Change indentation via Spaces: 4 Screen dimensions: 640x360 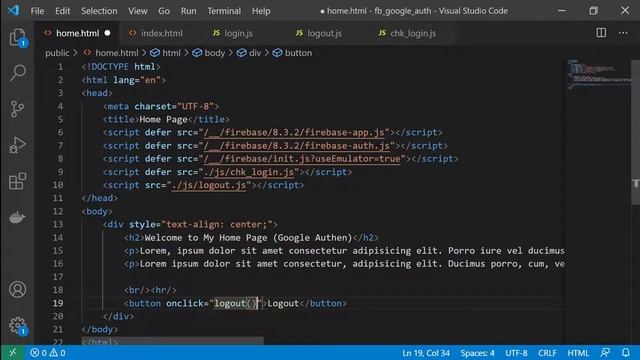pos(477,353)
